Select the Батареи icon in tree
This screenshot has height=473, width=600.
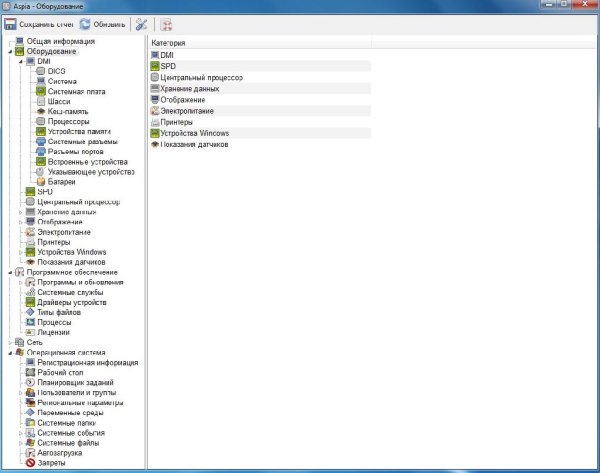(41, 182)
